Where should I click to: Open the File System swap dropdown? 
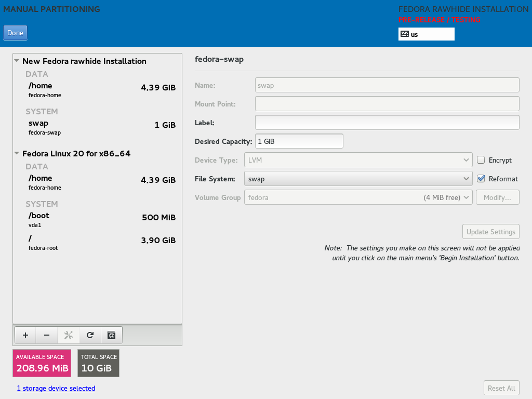coord(358,179)
